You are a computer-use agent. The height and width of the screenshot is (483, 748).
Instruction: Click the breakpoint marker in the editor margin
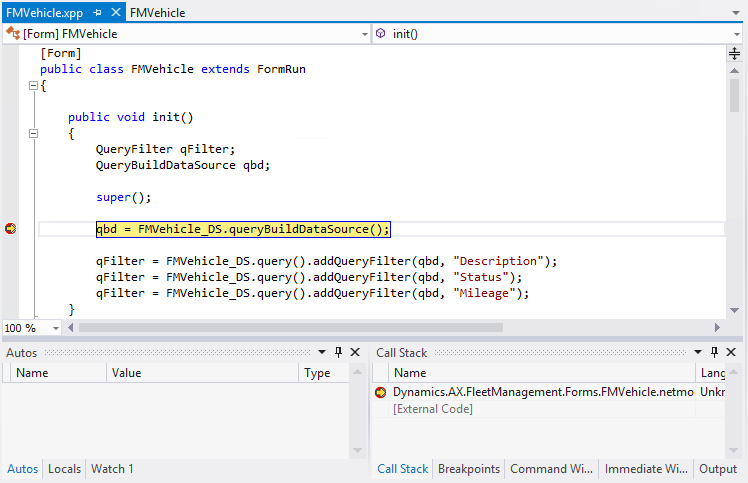(x=11, y=229)
